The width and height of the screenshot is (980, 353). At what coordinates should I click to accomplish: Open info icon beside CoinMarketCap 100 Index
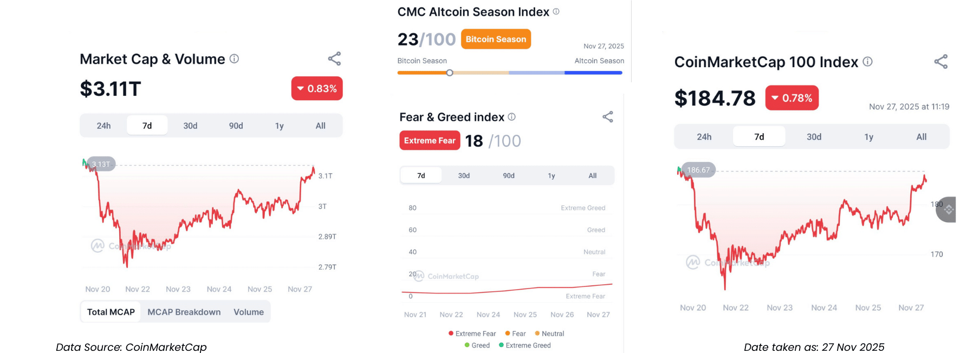coord(867,62)
